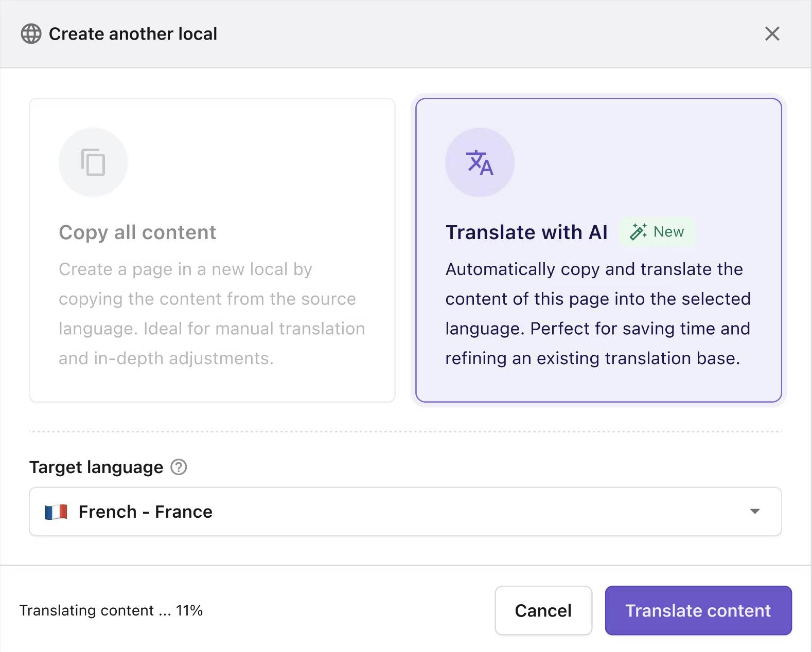Click the dropdown arrow for language
Viewport: 812px width, 652px height.
(755, 512)
